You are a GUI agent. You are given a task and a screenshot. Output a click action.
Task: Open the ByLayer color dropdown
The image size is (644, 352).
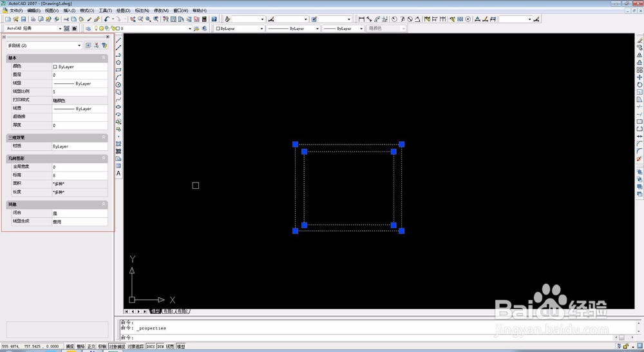point(261,28)
